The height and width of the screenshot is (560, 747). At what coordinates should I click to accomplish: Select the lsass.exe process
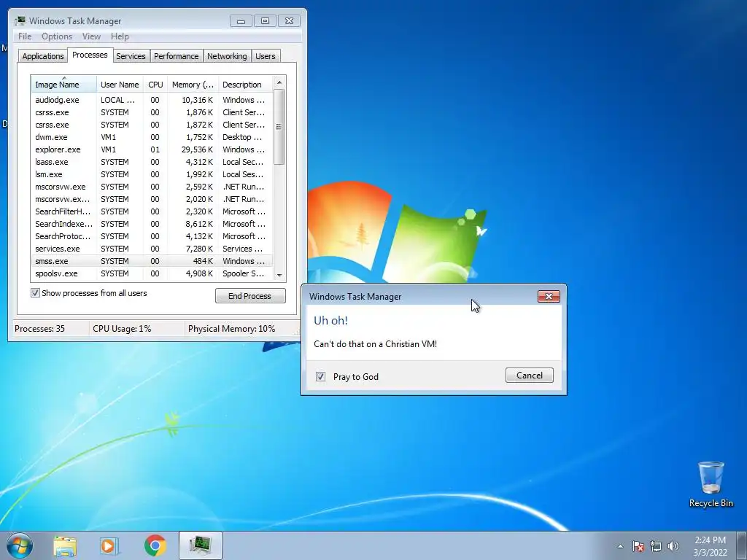[x=152, y=162]
